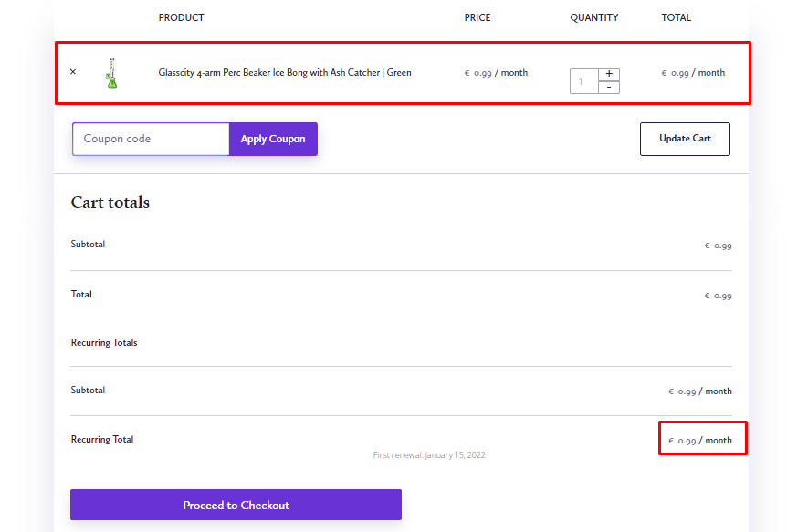Click inside the quantity input box

[582, 80]
